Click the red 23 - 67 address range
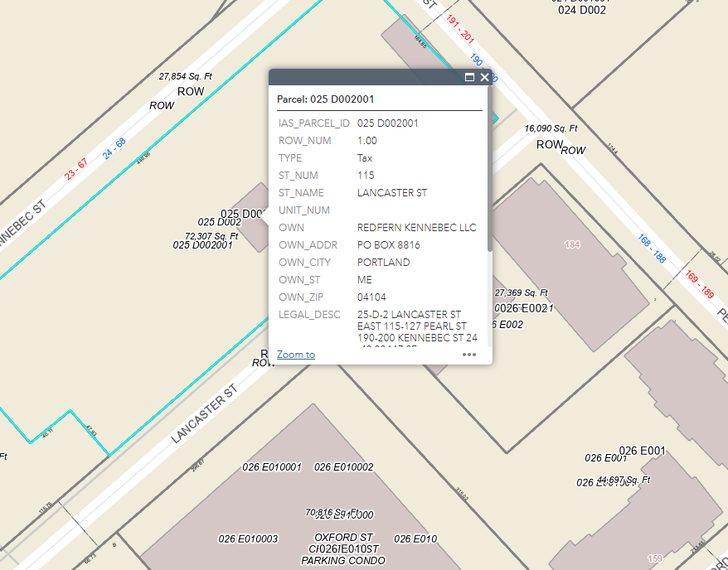 click(75, 170)
